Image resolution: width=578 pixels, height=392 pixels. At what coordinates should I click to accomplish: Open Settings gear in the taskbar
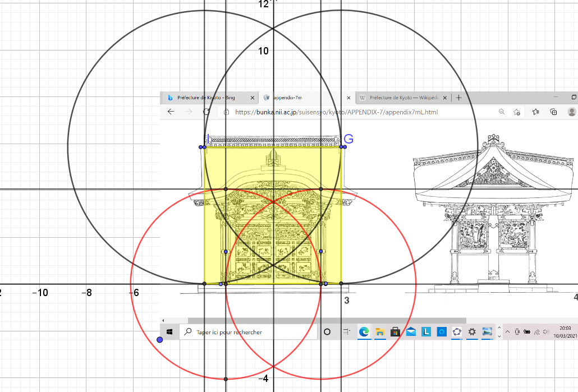(472, 332)
